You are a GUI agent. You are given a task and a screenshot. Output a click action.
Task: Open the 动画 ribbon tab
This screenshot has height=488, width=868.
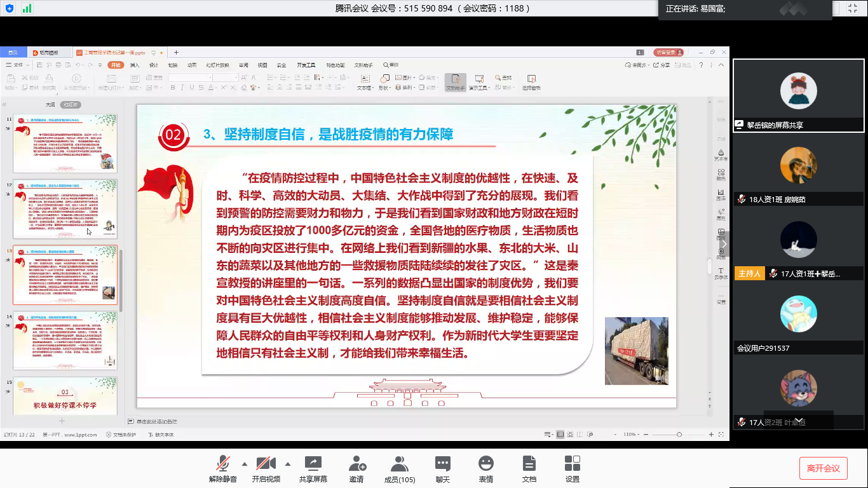(x=191, y=65)
